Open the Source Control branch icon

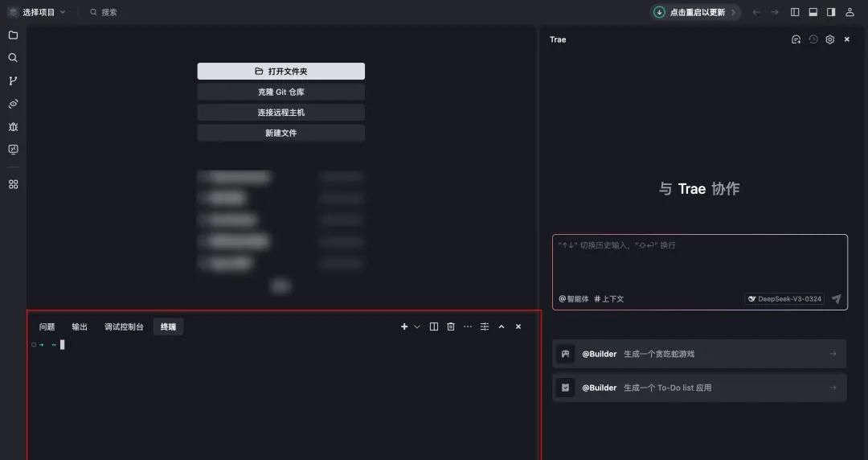(x=13, y=81)
